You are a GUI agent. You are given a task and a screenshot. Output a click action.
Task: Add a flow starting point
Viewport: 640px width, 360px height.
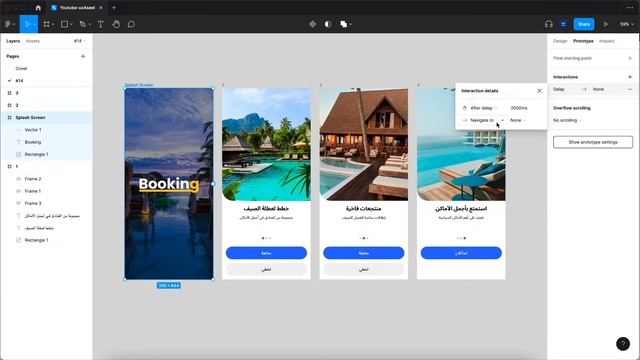click(x=630, y=58)
